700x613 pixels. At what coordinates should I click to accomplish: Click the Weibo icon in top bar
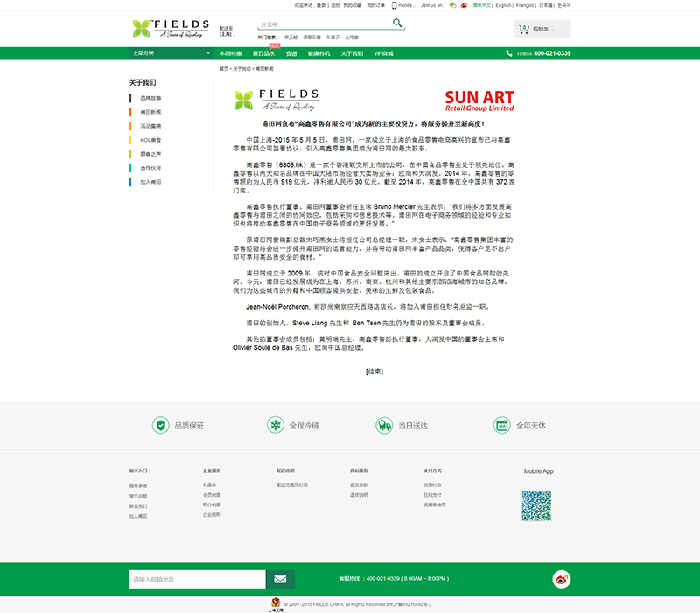[465, 5]
